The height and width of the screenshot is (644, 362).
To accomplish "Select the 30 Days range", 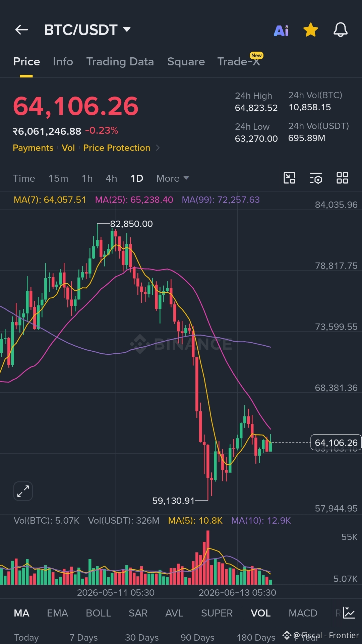I will [142, 637].
